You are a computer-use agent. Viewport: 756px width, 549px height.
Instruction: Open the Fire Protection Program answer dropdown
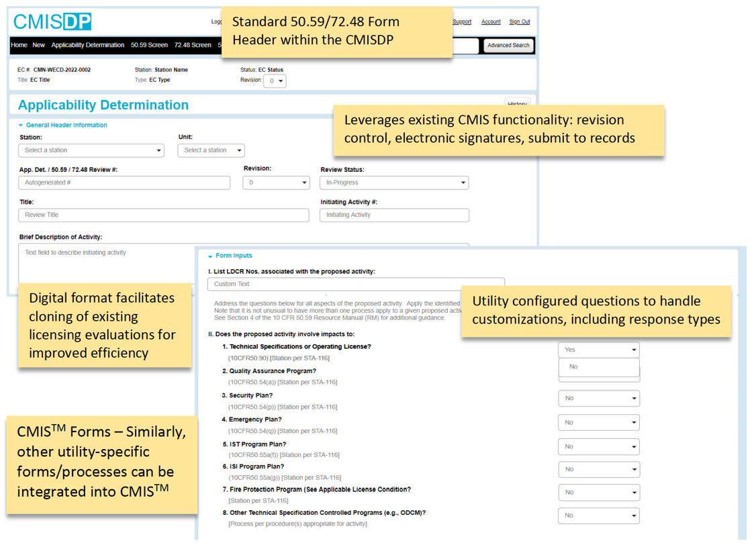click(599, 492)
